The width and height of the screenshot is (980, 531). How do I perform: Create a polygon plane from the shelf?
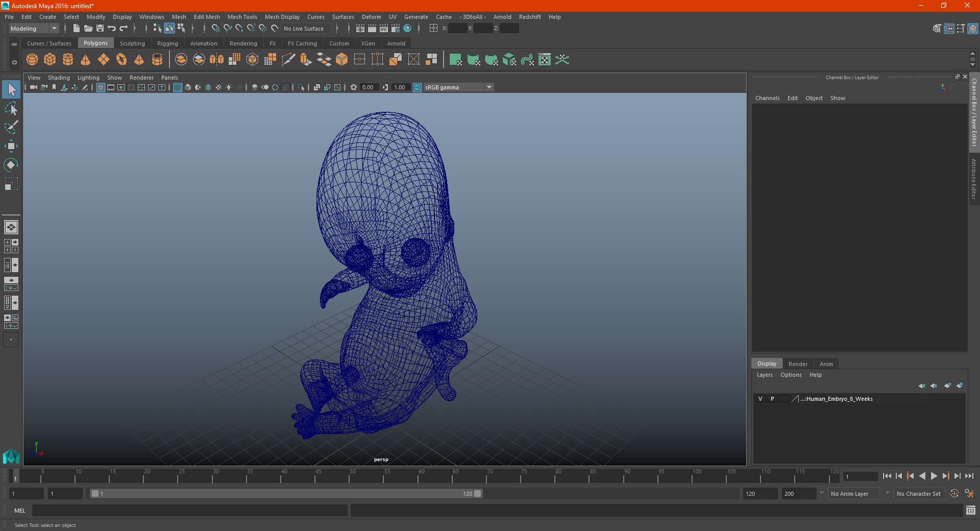(104, 60)
